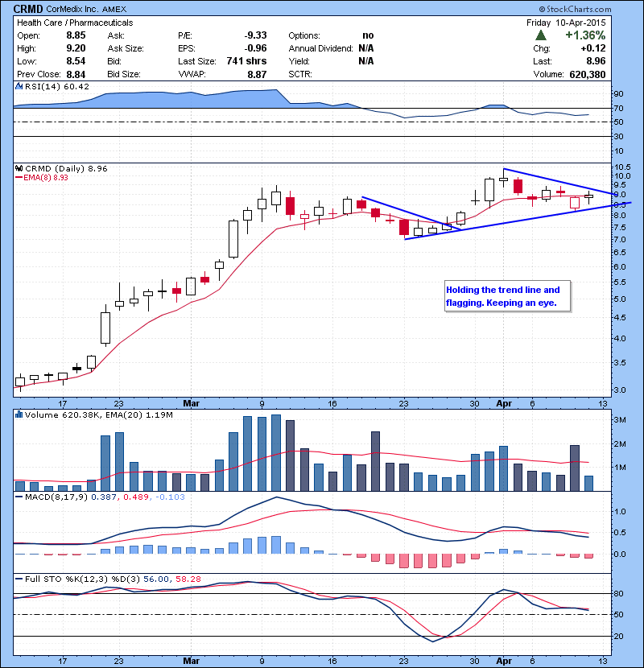Click the 10.5 price axis label

[x=621, y=167]
